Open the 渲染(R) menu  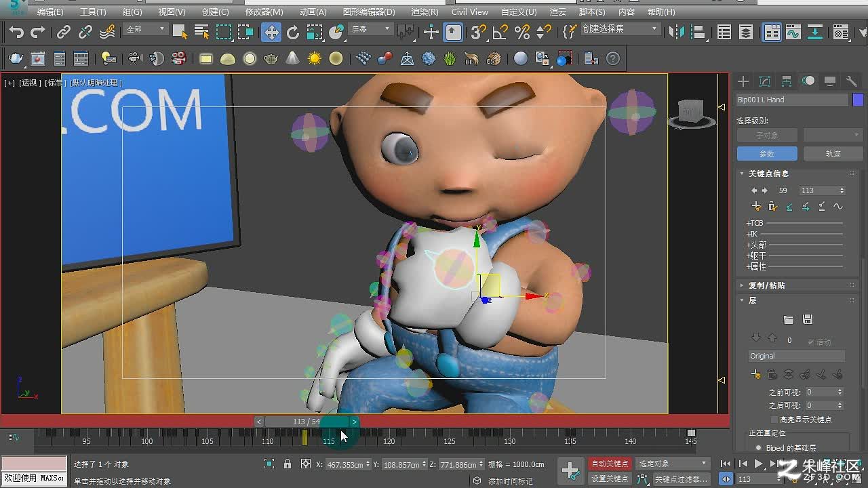pos(425,12)
